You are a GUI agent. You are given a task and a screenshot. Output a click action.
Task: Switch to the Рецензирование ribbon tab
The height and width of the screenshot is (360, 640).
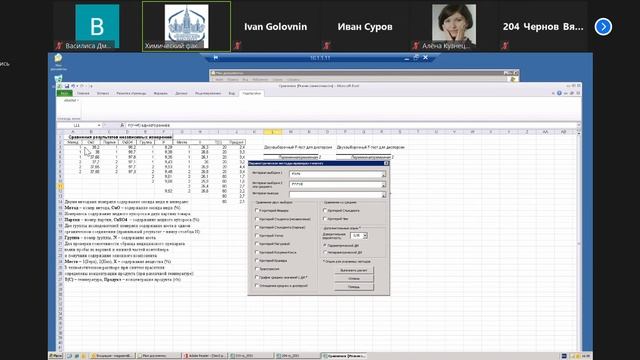coord(208,93)
